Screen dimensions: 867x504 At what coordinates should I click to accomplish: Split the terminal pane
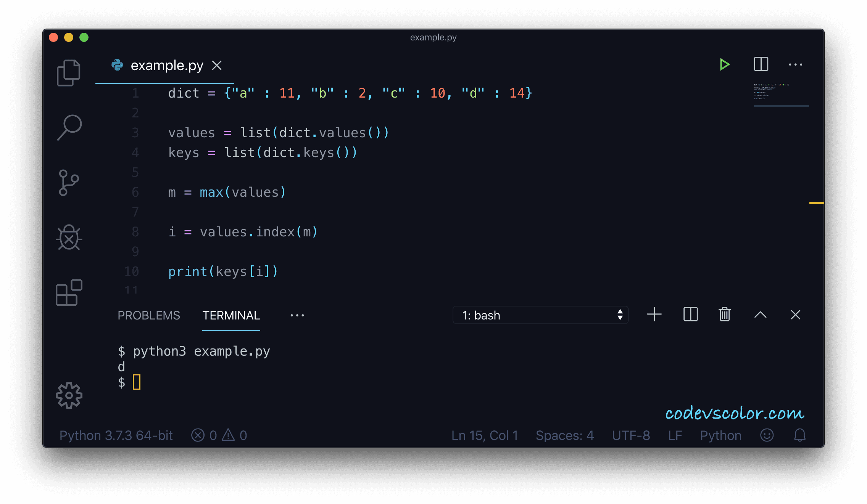click(690, 315)
